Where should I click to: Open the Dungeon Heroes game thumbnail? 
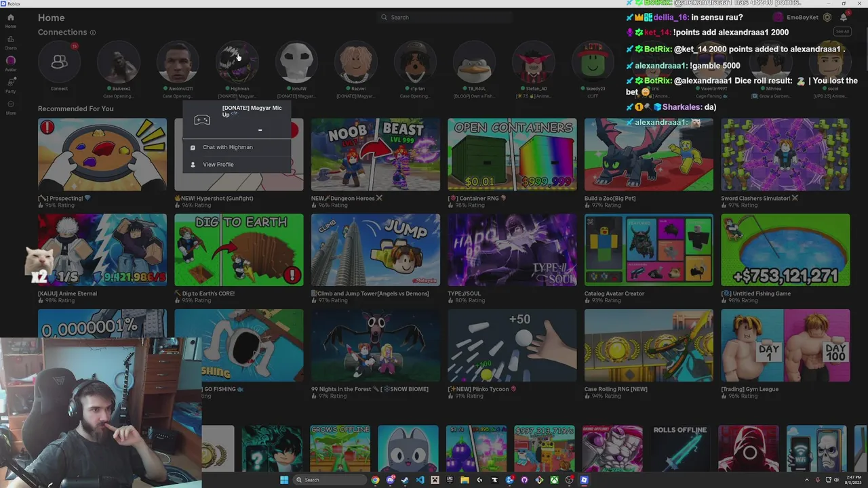pyautogui.click(x=376, y=155)
